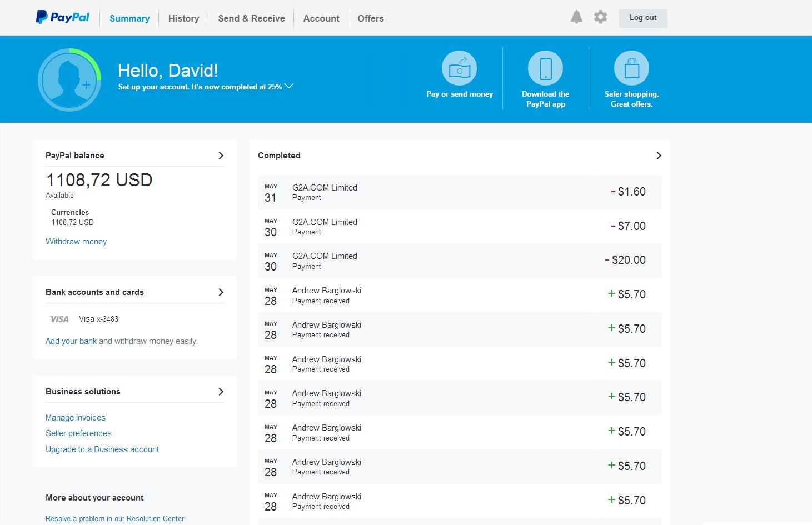Expand the Completed transactions arrow
This screenshot has height=525, width=812.
(x=659, y=156)
